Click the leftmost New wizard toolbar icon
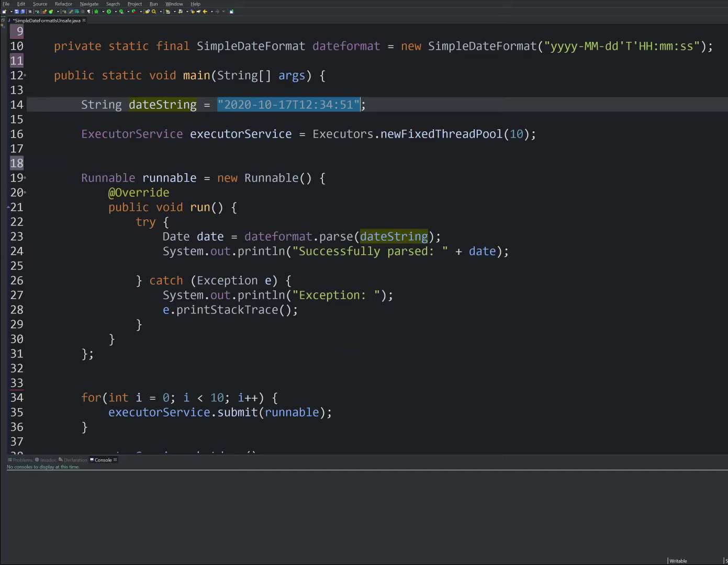Screen dimensions: 728x565 (4, 11)
